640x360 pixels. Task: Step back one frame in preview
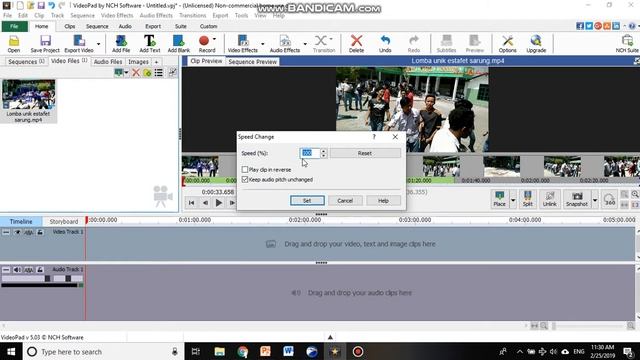205,202
